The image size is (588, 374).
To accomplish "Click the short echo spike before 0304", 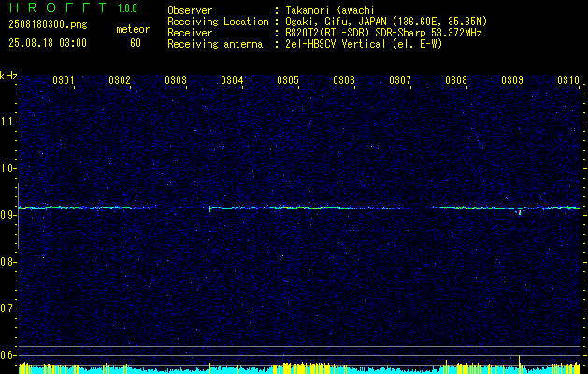I will click(209, 209).
